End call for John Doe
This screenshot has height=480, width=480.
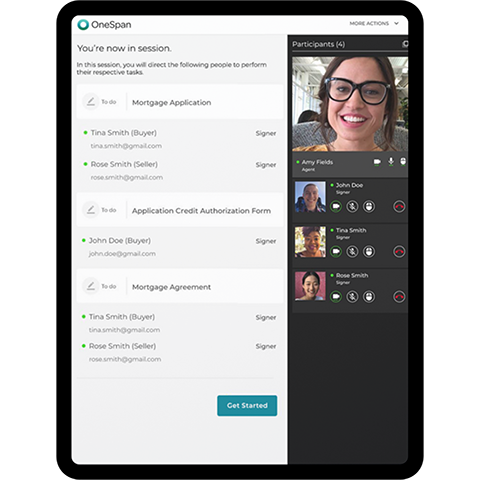pyautogui.click(x=399, y=207)
